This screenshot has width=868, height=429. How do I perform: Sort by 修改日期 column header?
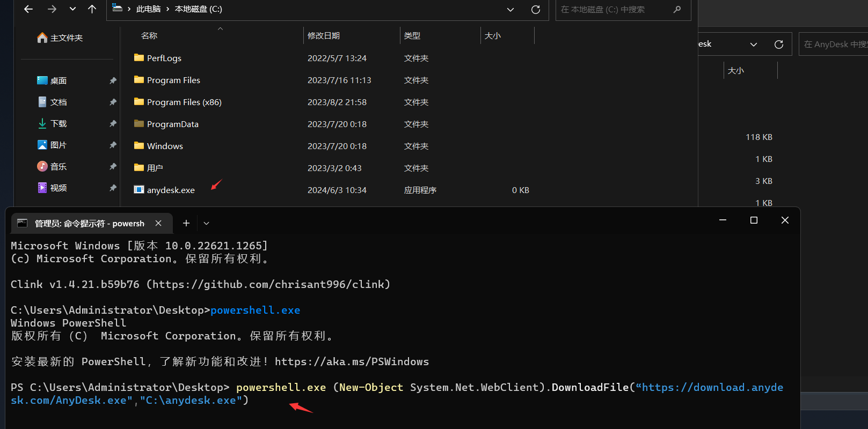[x=324, y=35]
